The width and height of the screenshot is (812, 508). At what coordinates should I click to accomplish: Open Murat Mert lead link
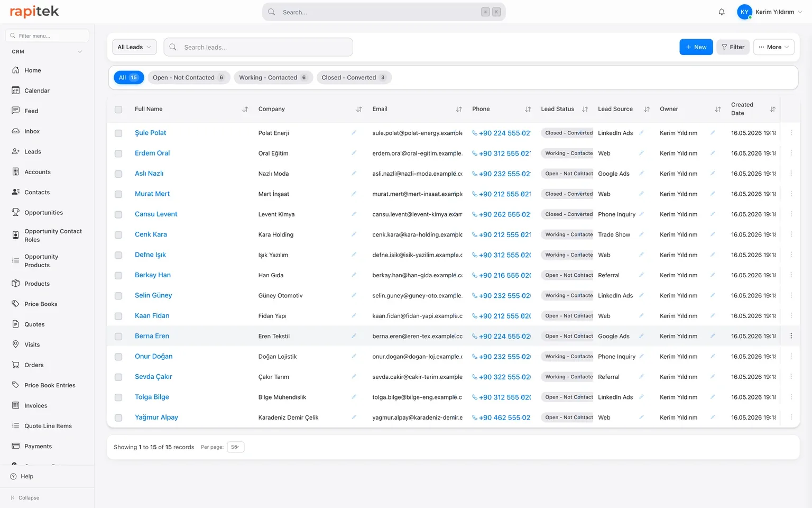pos(152,194)
